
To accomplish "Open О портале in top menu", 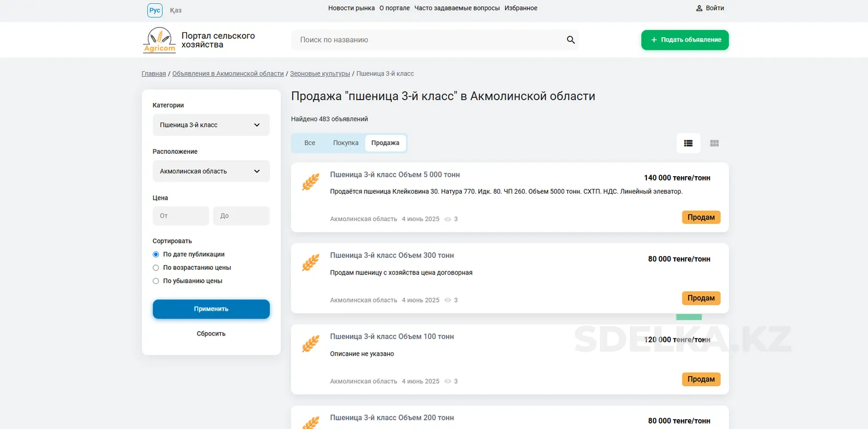I will [x=395, y=8].
